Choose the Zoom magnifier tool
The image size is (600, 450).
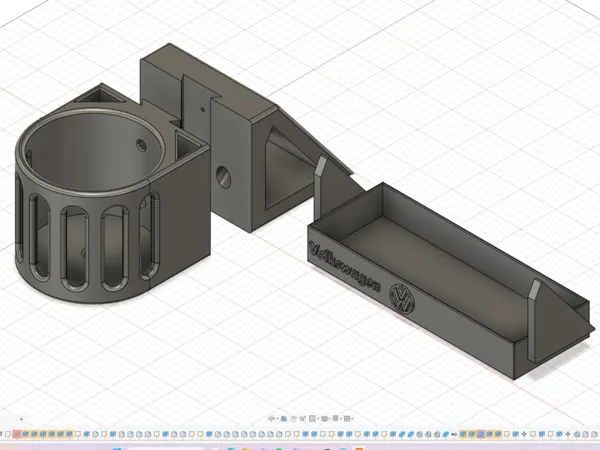click(x=303, y=419)
